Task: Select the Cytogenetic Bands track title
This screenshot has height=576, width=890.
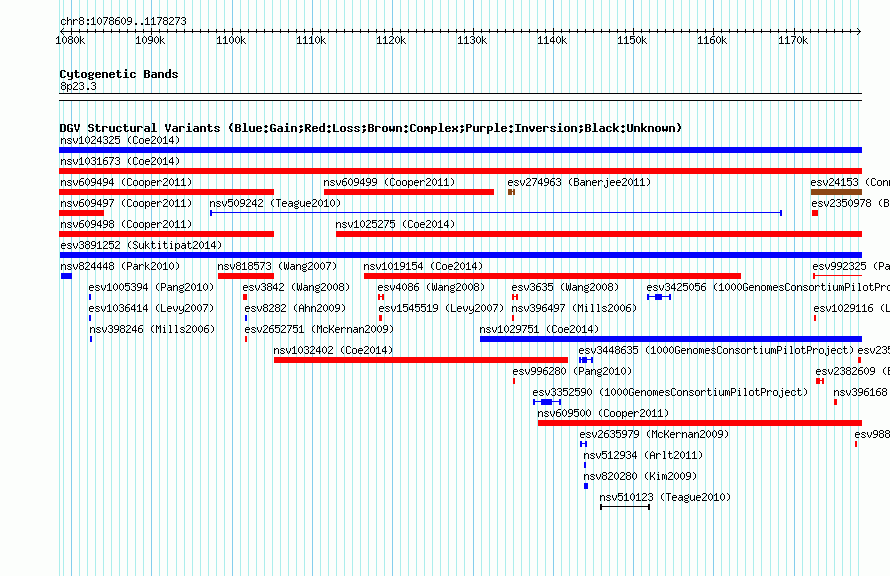Action: 119,74
